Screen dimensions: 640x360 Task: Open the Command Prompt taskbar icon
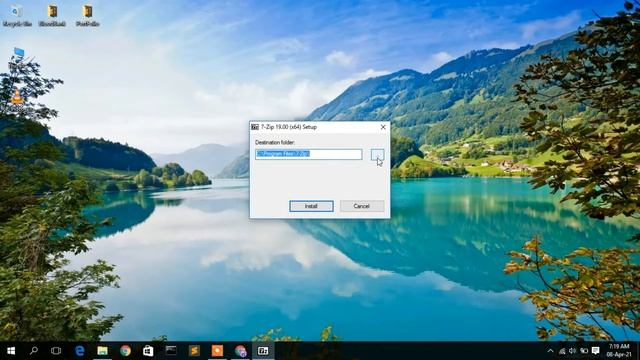(171, 351)
